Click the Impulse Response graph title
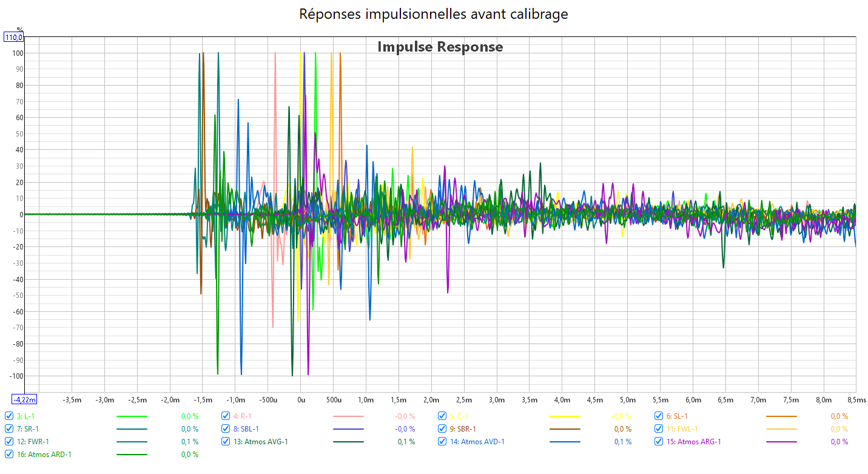Screen dimensions: 868x474 coord(440,47)
